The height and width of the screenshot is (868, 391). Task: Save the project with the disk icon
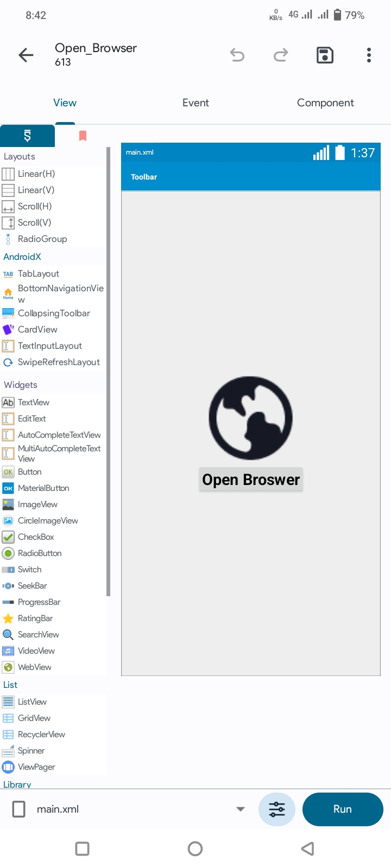click(x=325, y=55)
